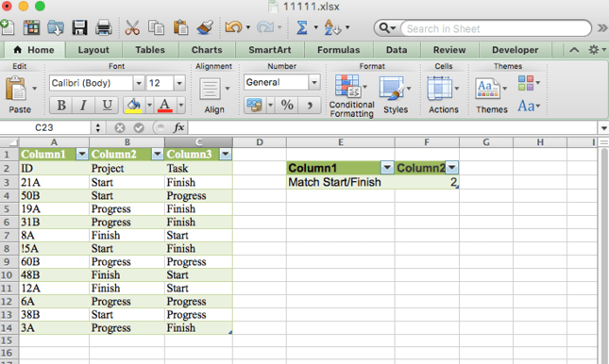The width and height of the screenshot is (609, 364).
Task: Switch to the Charts tab
Action: click(x=207, y=50)
